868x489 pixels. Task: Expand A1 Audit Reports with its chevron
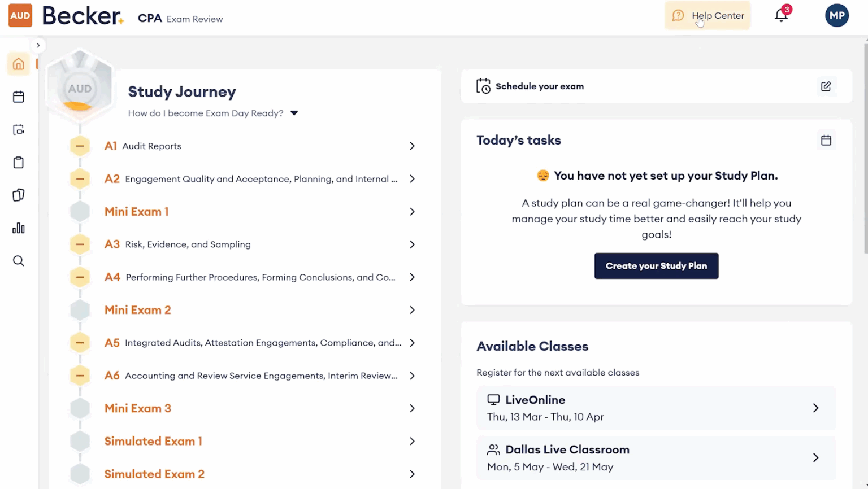(x=412, y=146)
